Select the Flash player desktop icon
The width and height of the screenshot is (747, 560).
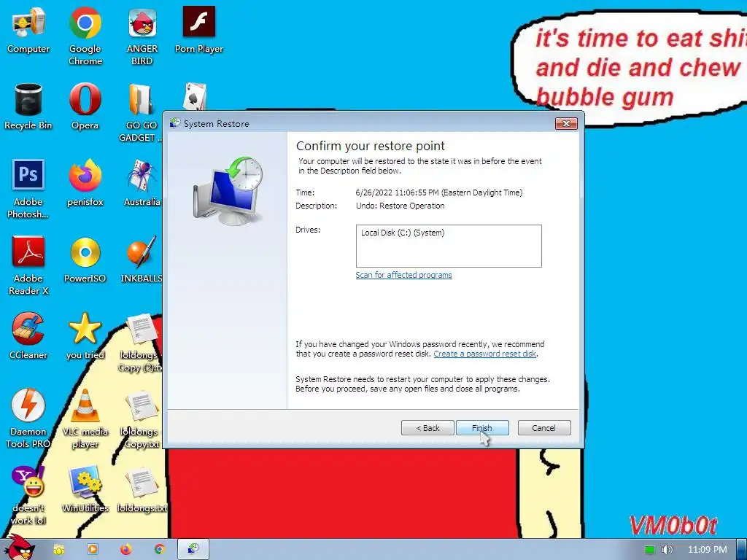pyautogui.click(x=198, y=30)
